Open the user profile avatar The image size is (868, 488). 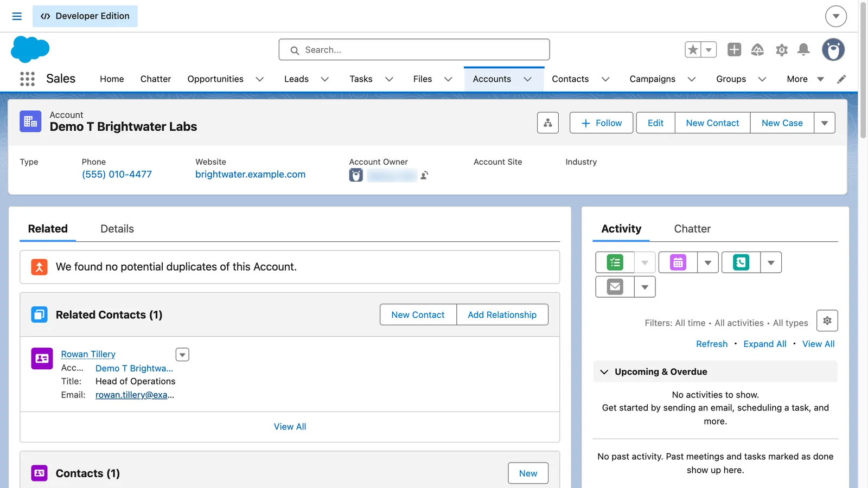pos(833,50)
